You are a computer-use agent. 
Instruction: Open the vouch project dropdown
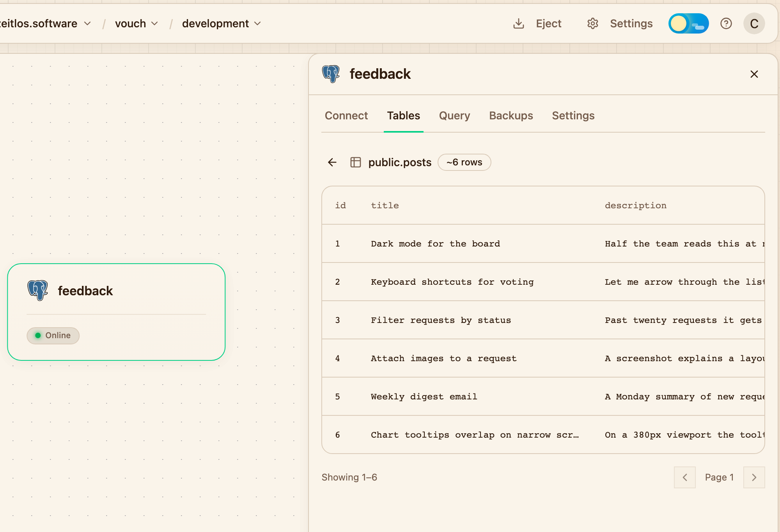click(x=136, y=24)
